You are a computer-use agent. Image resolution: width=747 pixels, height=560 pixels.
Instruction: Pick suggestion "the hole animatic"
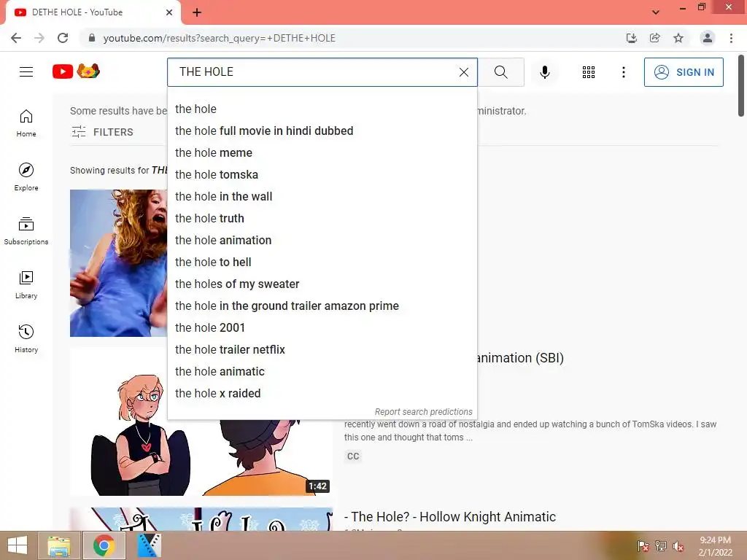pos(322,372)
